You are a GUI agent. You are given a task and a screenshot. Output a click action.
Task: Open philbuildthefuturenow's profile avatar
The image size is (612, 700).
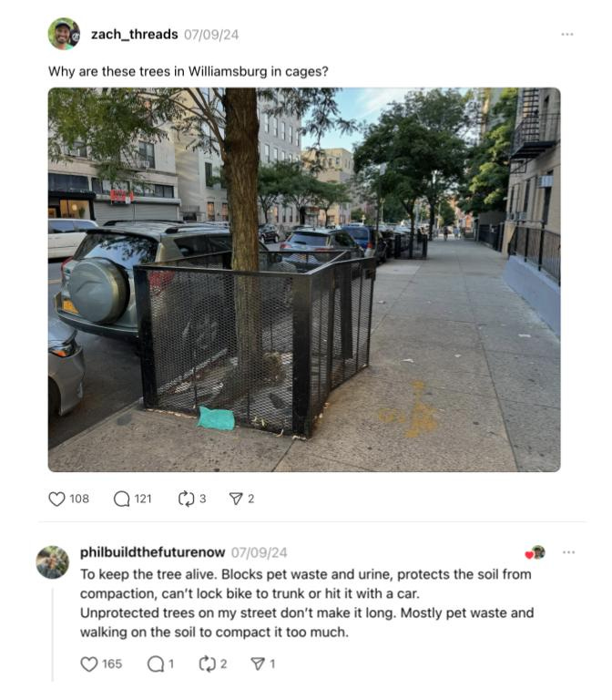(53, 562)
